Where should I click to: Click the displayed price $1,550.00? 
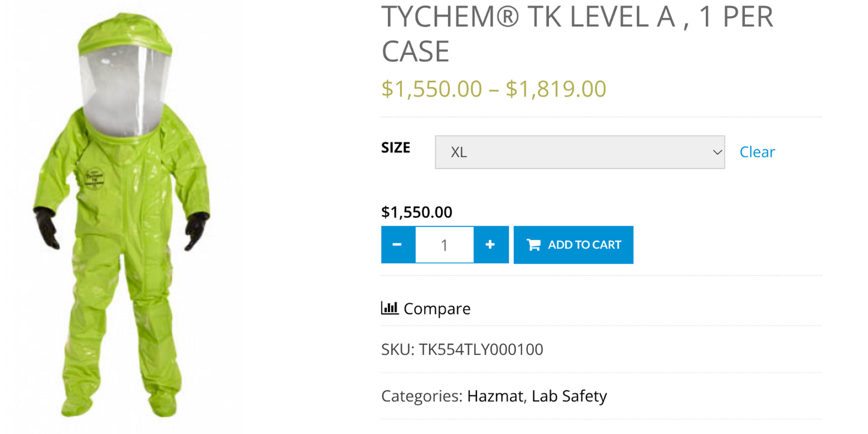click(416, 211)
